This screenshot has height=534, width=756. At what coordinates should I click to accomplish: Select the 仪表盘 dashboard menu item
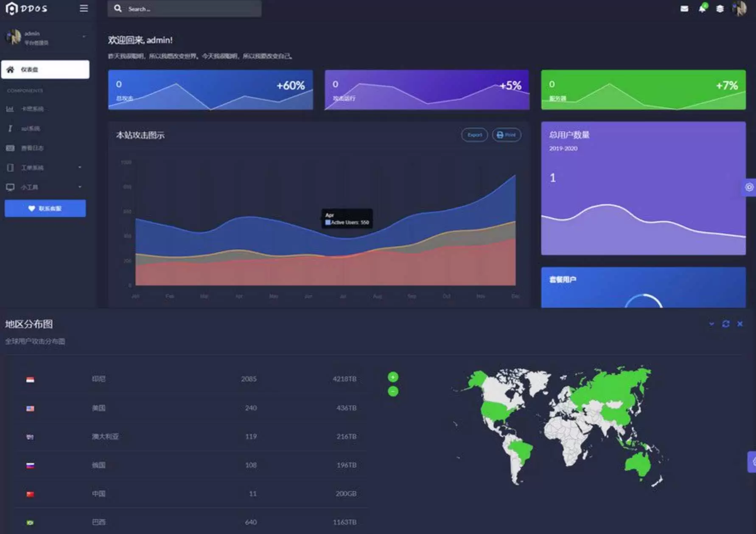(45, 70)
